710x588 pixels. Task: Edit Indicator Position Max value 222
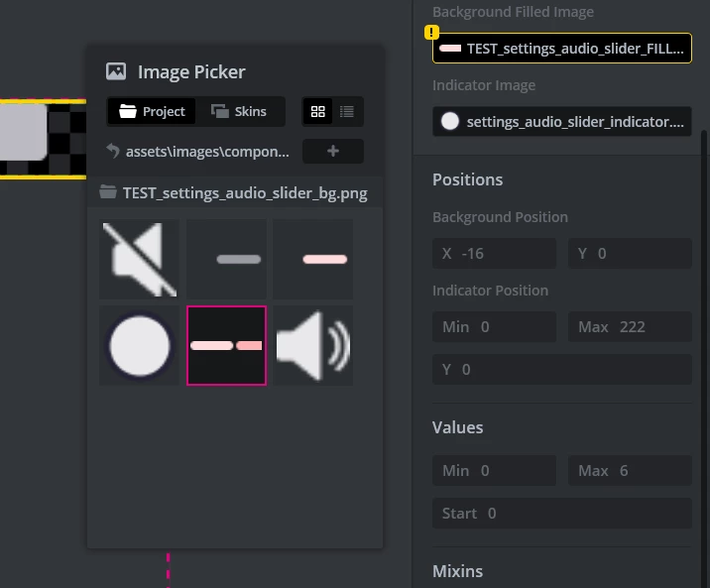tap(630, 327)
